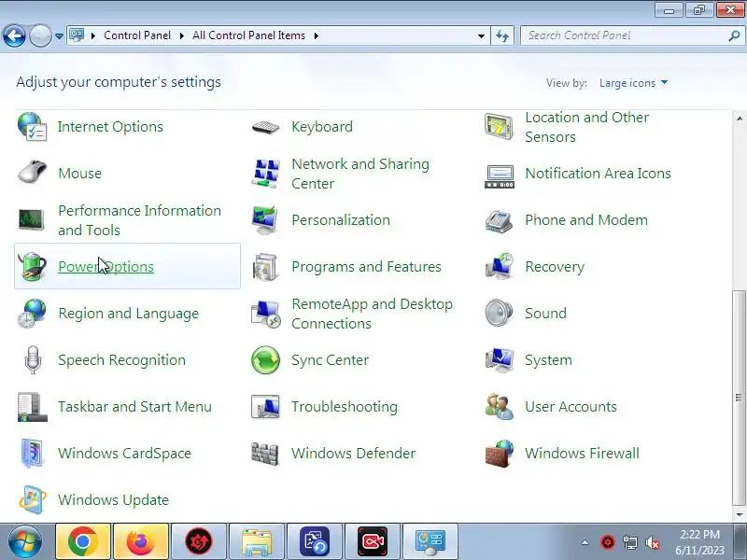Click the Power Options battery icon

[32, 266]
